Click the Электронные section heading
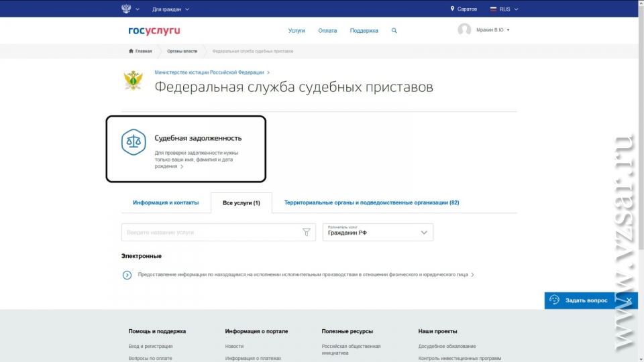This screenshot has height=362, width=644. coord(142,256)
